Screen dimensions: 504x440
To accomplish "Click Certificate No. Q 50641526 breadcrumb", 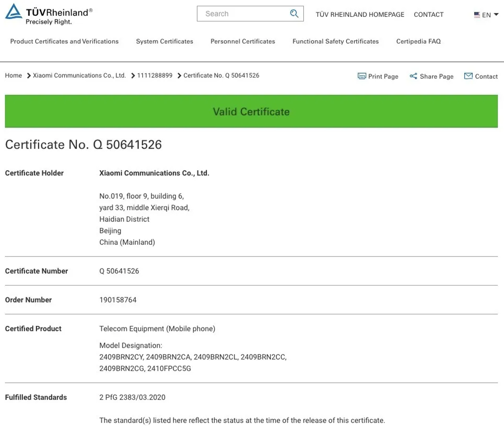I will [x=221, y=76].
